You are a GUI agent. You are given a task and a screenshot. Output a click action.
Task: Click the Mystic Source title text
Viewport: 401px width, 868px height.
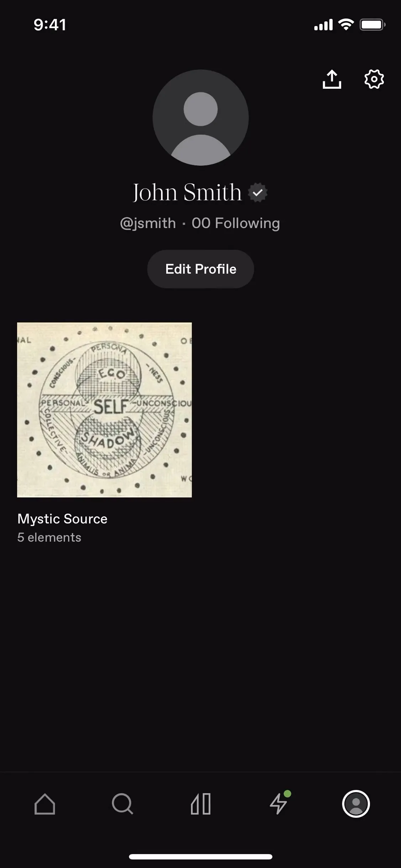point(62,519)
